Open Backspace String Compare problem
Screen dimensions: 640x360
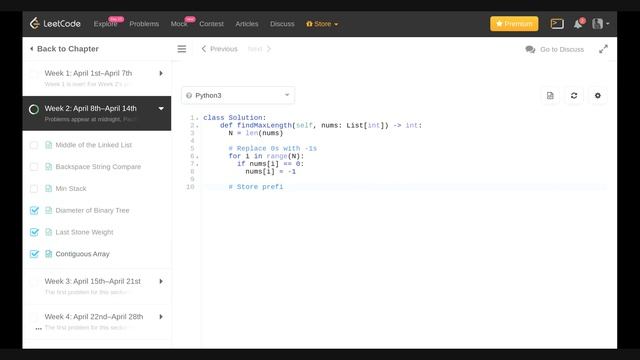[x=98, y=167]
